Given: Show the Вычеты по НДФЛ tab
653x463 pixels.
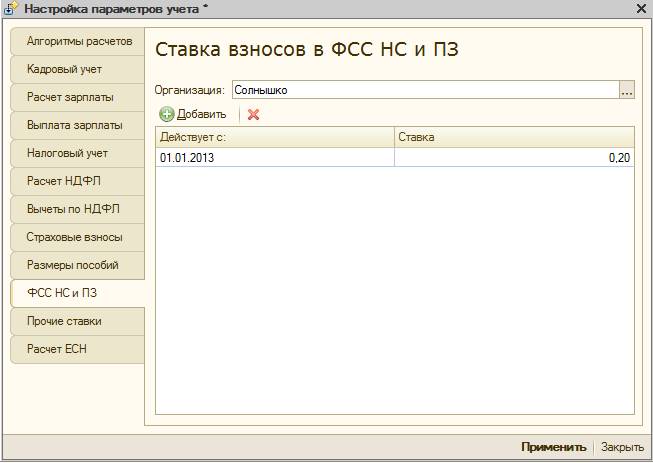Looking at the screenshot, I should [x=77, y=209].
